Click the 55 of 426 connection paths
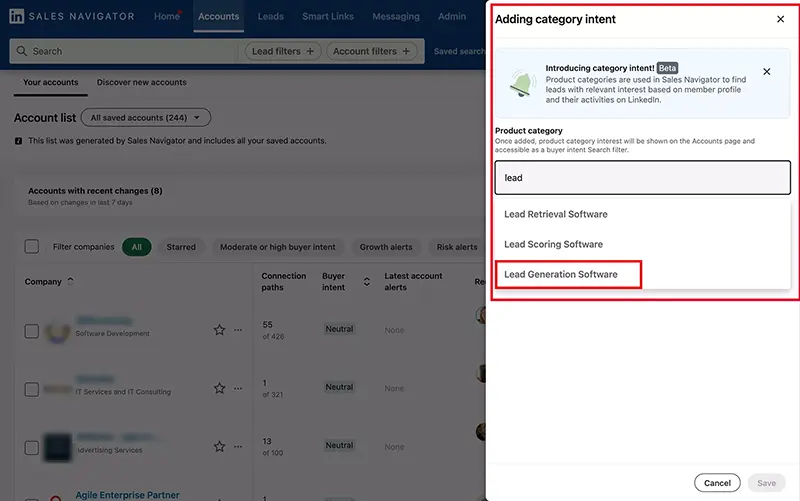Image resolution: width=800 pixels, height=501 pixels. point(273,330)
